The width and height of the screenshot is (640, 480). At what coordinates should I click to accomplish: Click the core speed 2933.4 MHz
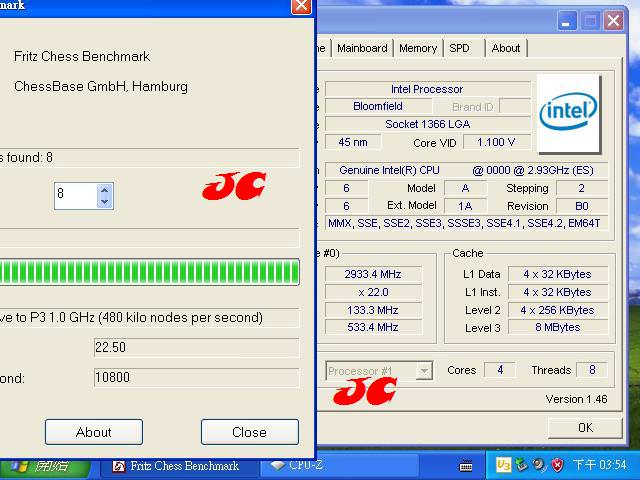coord(373,274)
